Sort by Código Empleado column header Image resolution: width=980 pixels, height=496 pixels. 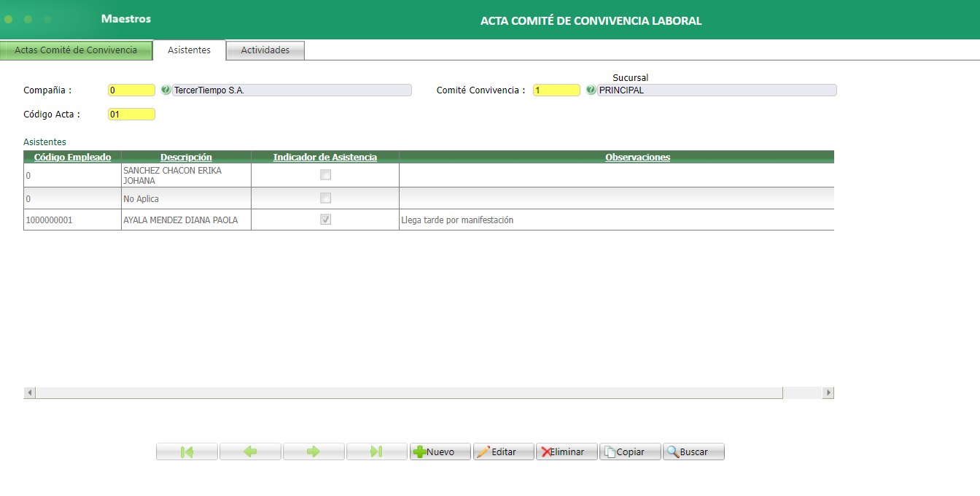[x=73, y=157]
